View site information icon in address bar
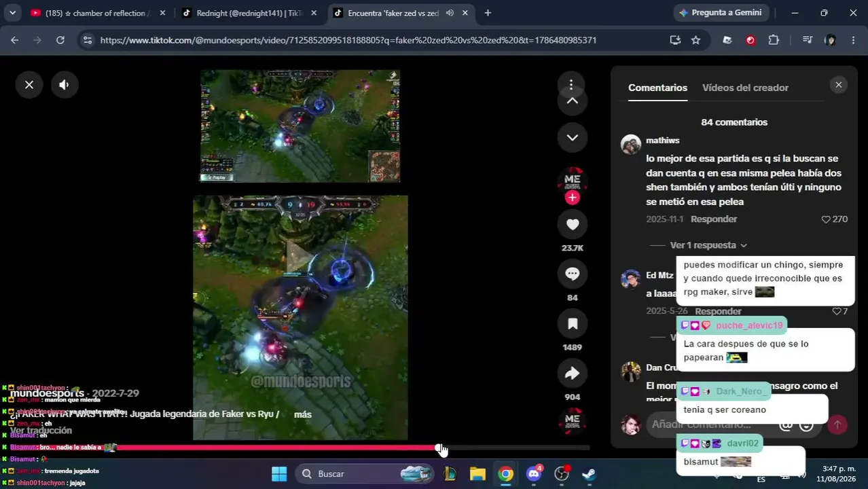This screenshot has height=489, width=868. (87, 40)
